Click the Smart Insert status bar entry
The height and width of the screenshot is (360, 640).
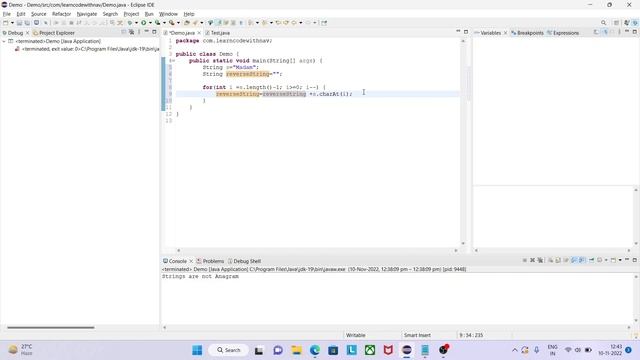(417, 335)
